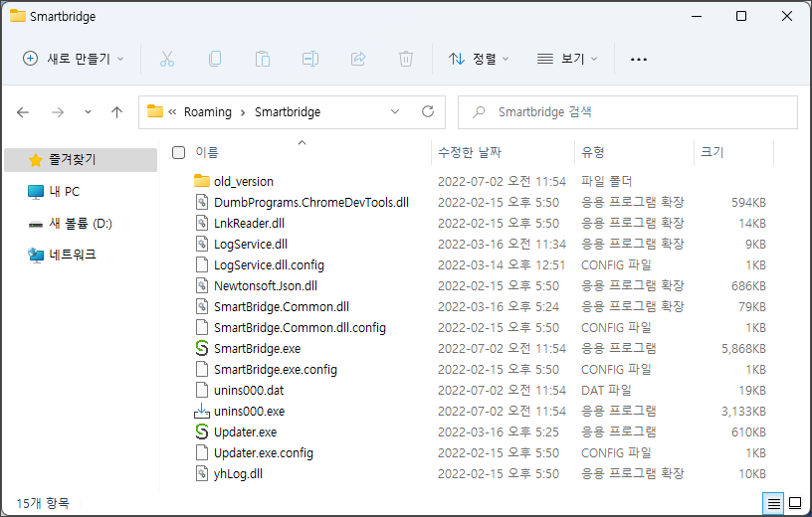
Task: Click 파일 폴더 type of old_version
Action: point(606,181)
